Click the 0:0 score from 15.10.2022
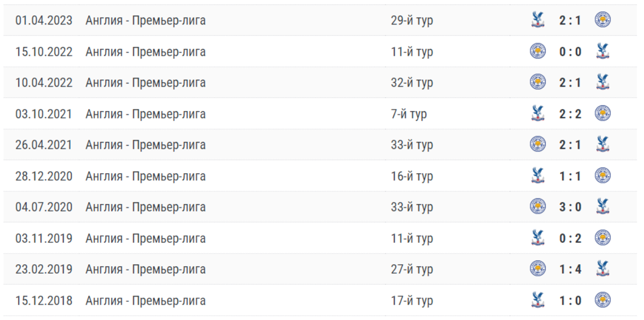 coord(570,52)
